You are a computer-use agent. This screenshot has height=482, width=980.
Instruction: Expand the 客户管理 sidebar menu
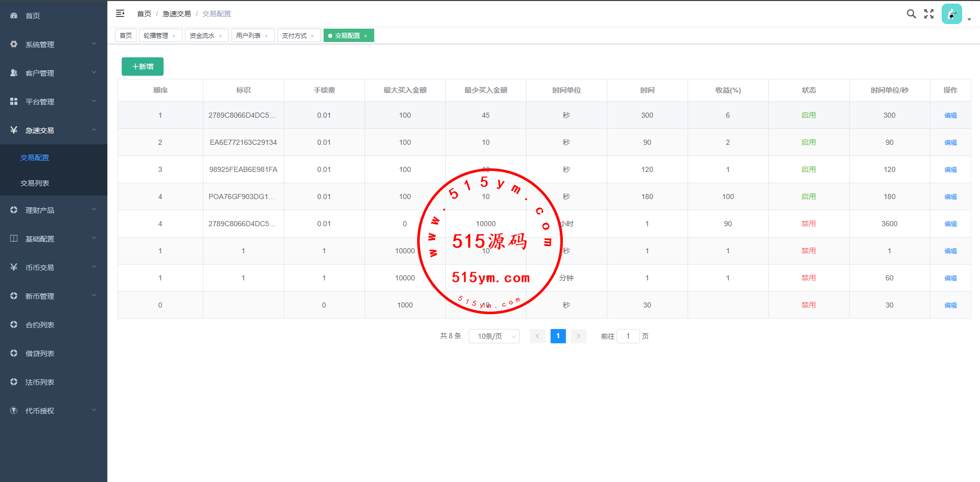click(x=53, y=73)
